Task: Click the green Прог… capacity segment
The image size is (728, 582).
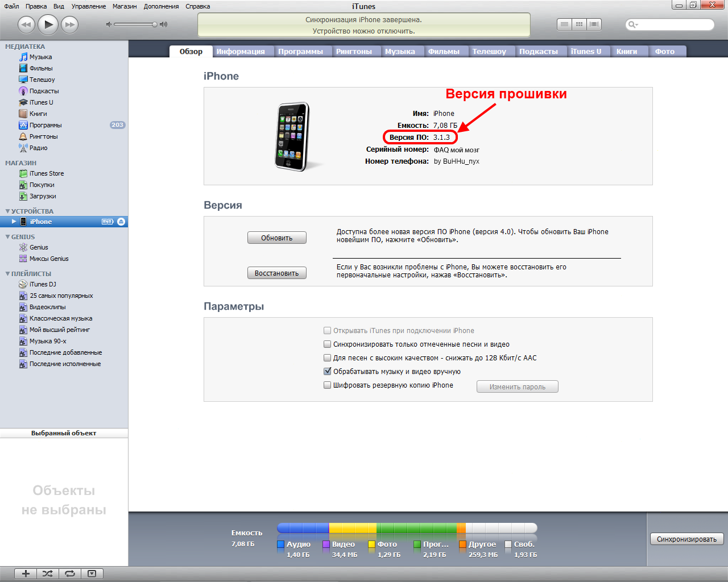Action: (x=416, y=528)
